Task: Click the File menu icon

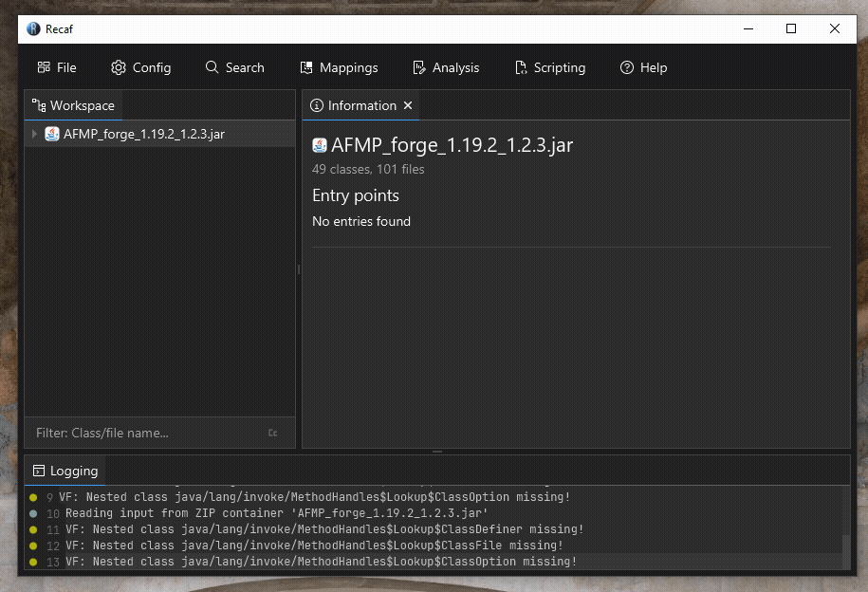Action: 44,67
